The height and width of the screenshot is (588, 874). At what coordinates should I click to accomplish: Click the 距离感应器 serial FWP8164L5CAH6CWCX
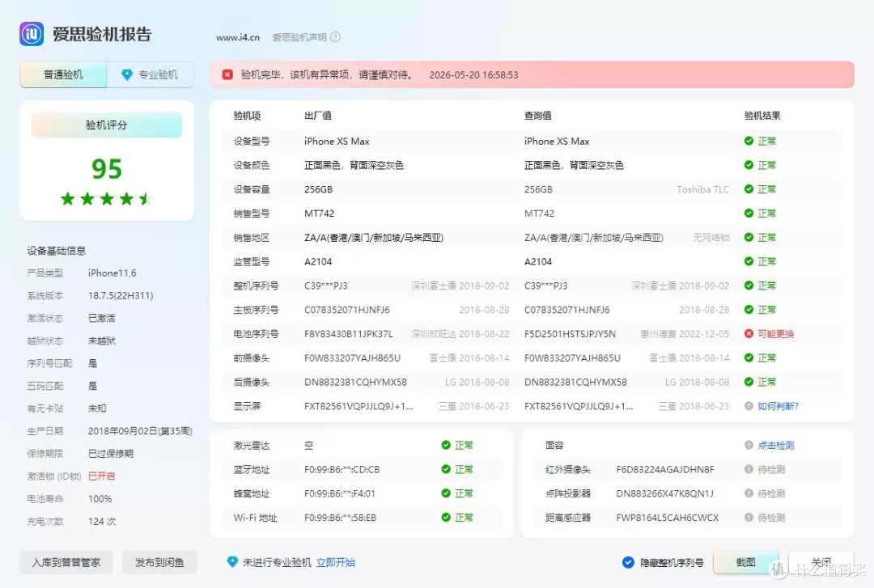pyautogui.click(x=667, y=518)
